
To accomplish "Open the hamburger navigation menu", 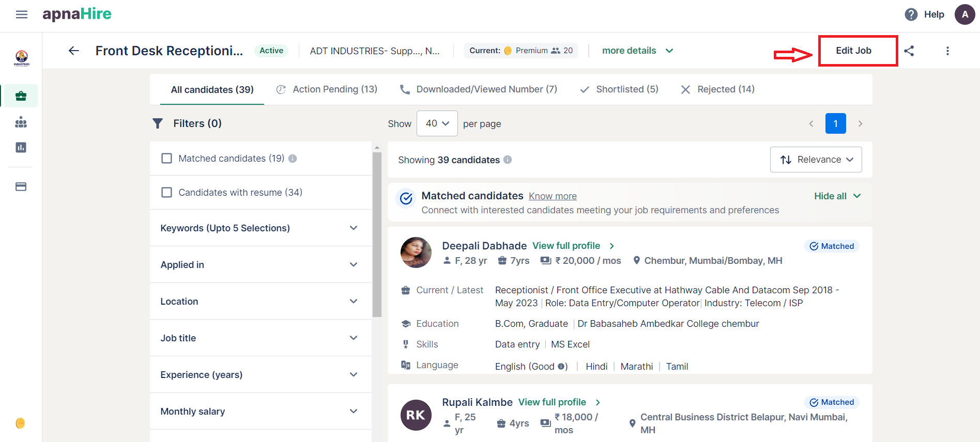I will (x=22, y=14).
